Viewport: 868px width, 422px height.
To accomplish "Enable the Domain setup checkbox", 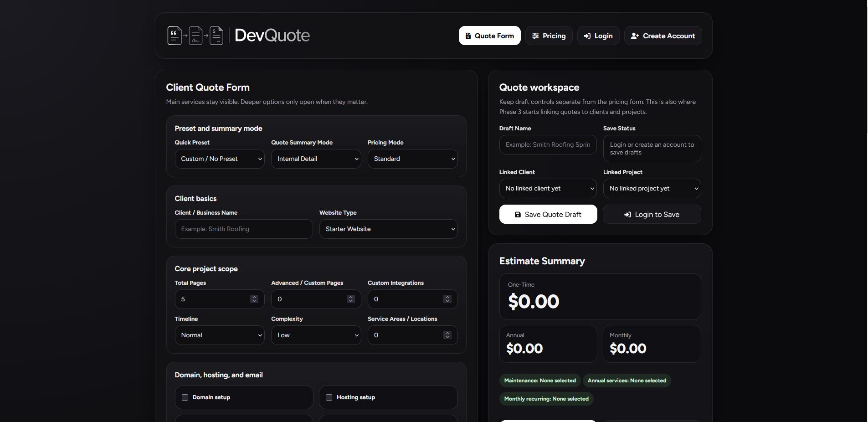I will (x=185, y=397).
